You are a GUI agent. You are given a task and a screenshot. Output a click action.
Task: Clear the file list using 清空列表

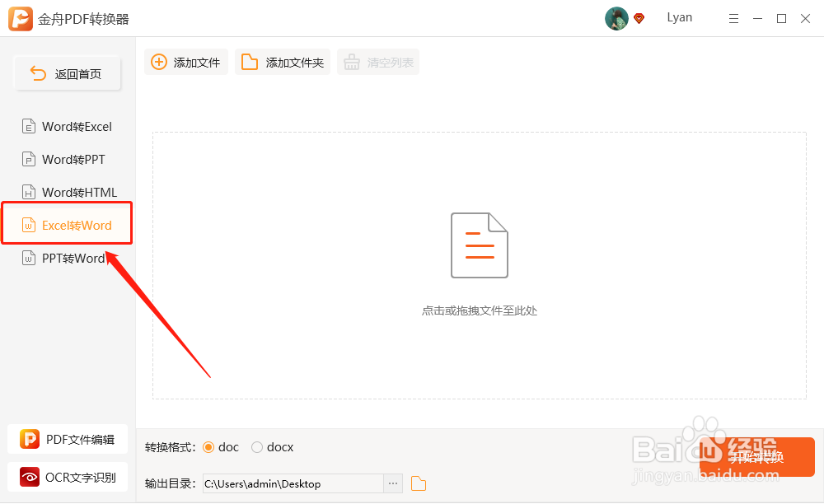pyautogui.click(x=377, y=61)
